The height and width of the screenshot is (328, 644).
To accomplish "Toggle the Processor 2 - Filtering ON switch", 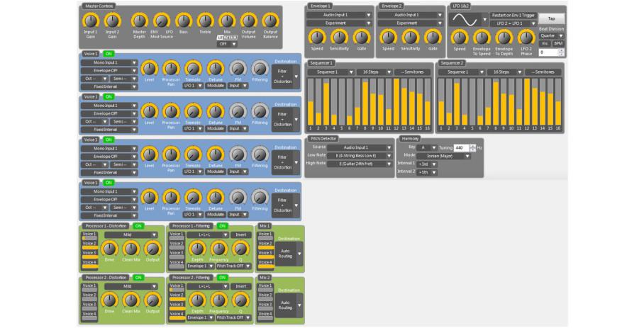I will [x=222, y=277].
